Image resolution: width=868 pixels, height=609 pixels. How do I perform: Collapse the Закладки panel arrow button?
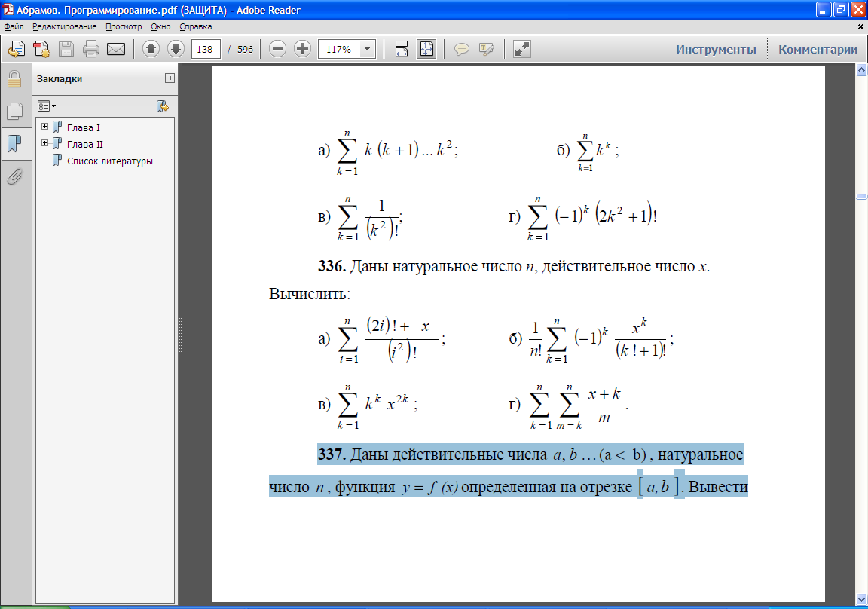[x=170, y=78]
